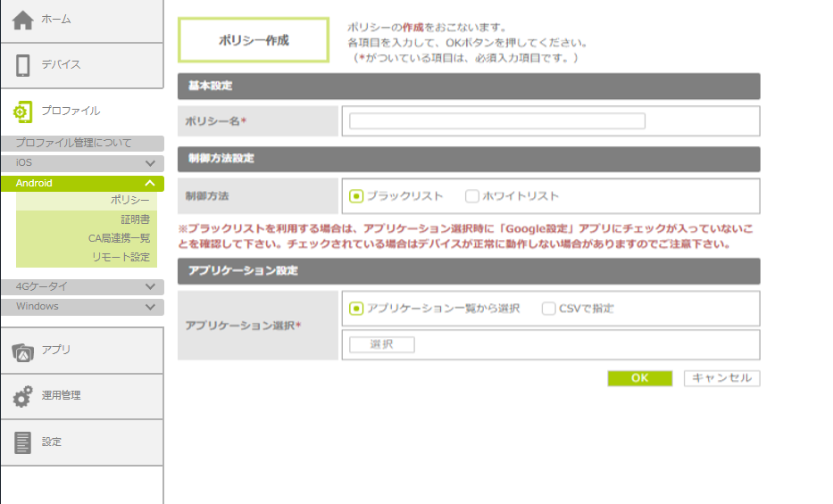Click the Settings document icon
Image resolution: width=833 pixels, height=504 pixels.
pos(23,442)
